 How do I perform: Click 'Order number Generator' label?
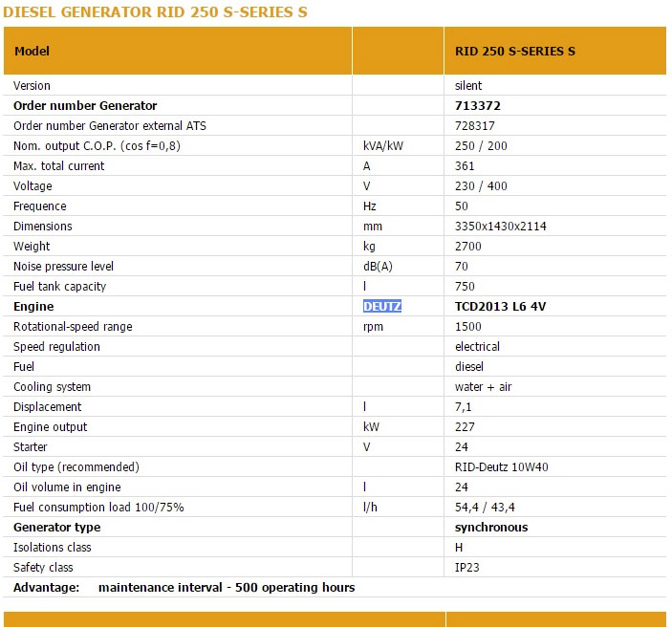(85, 105)
